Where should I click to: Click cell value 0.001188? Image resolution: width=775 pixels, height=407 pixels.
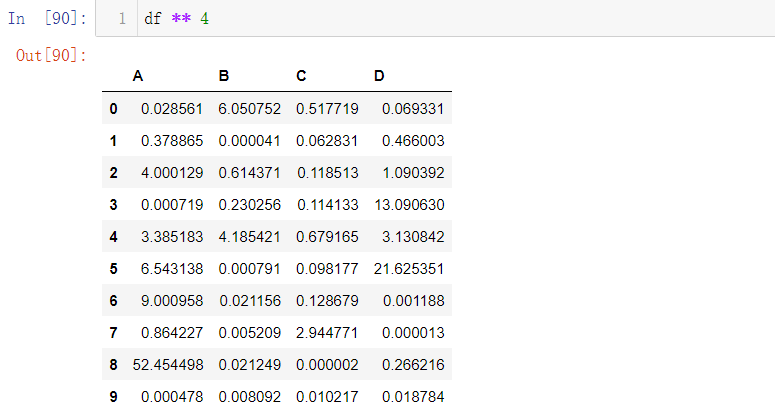pyautogui.click(x=413, y=301)
